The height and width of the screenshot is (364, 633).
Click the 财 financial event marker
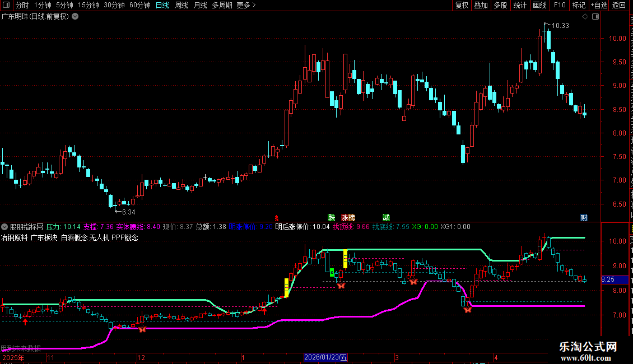[584, 217]
